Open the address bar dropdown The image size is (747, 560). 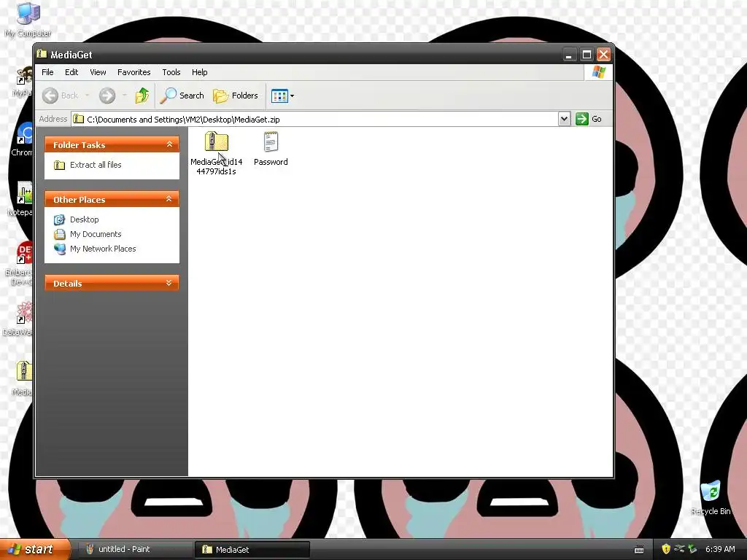pyautogui.click(x=564, y=119)
